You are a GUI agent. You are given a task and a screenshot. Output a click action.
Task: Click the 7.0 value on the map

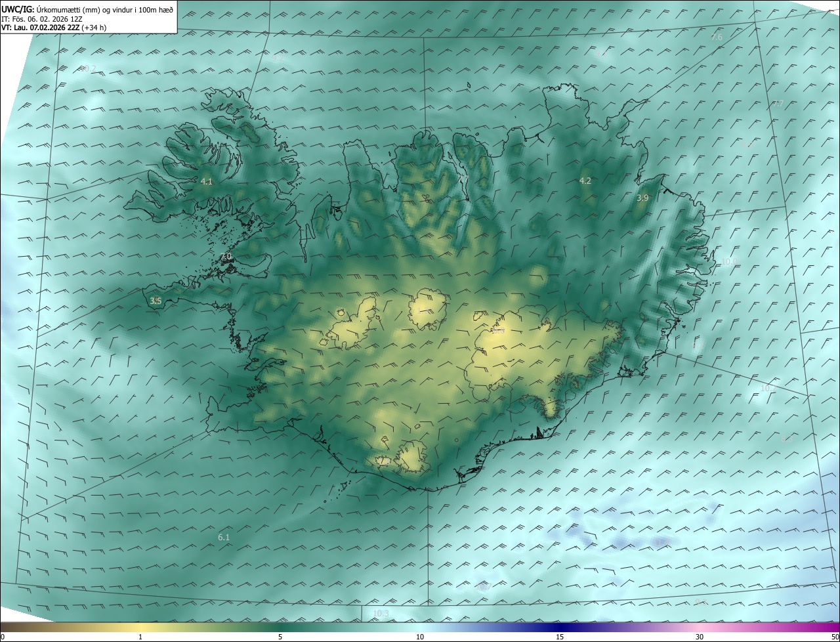click(x=226, y=256)
